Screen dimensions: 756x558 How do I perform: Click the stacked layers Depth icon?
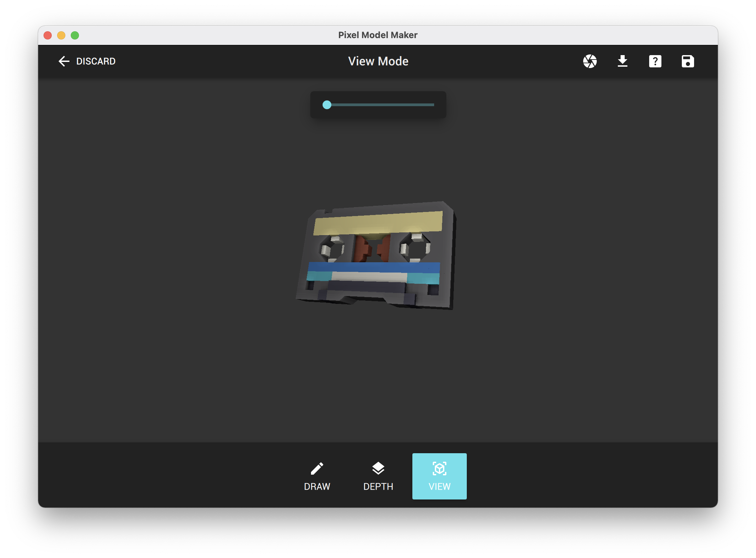378,469
